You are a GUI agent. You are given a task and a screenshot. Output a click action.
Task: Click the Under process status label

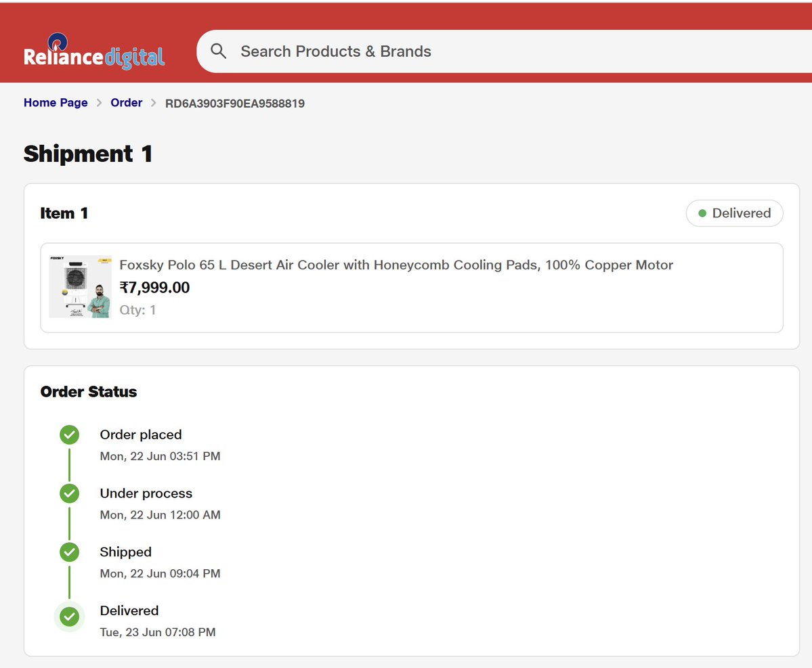pos(146,493)
